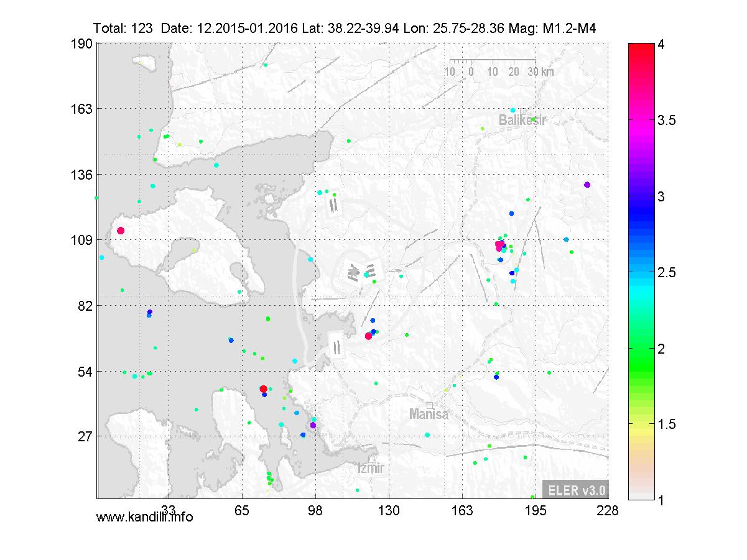The height and width of the screenshot is (560, 747).
Task: Click the Balikesir city label
Action: click(x=522, y=121)
